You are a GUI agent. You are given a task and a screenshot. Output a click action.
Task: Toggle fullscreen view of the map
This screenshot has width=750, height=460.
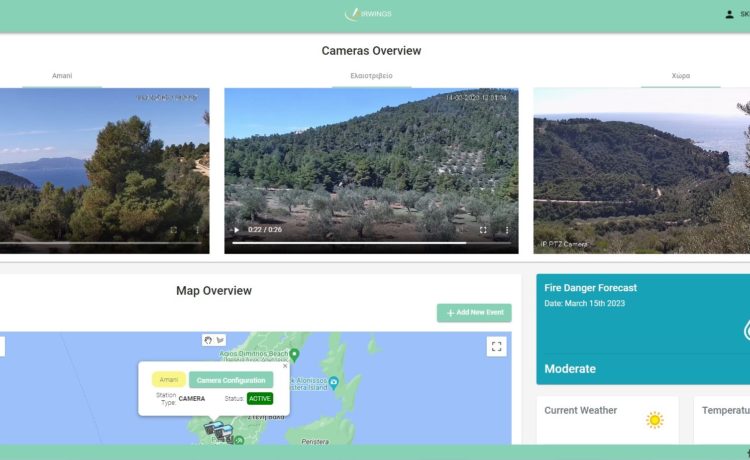496,346
